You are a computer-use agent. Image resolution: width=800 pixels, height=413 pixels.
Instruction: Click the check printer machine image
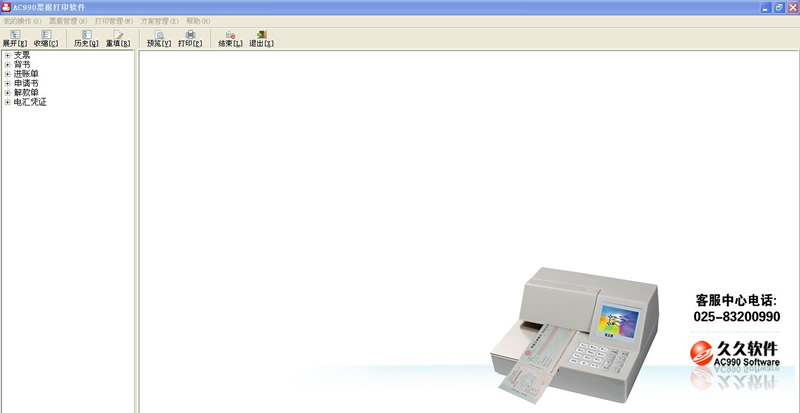pos(580,330)
